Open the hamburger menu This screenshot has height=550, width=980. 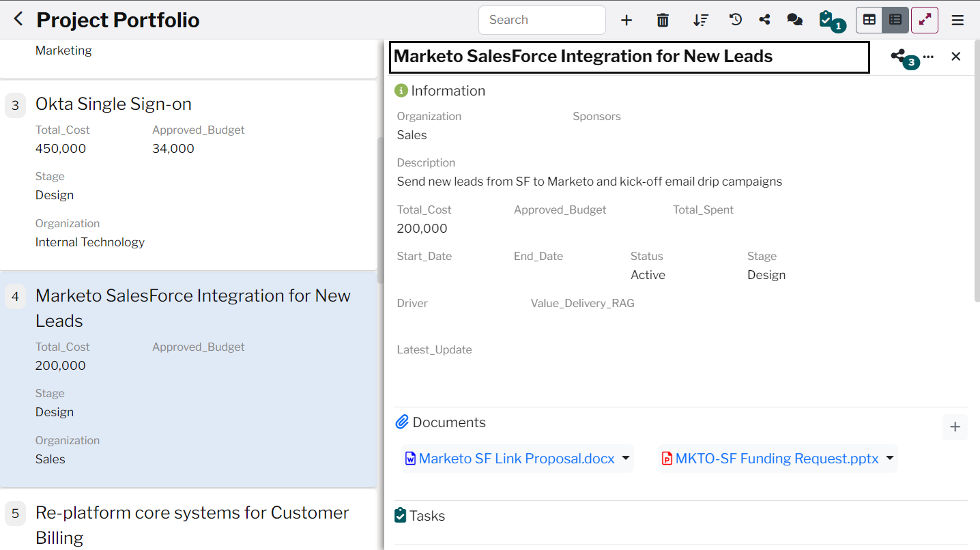click(x=957, y=20)
